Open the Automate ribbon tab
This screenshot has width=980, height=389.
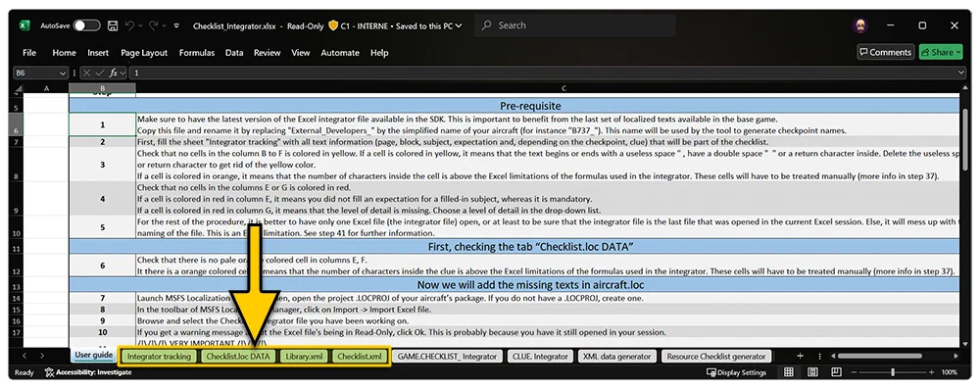340,53
